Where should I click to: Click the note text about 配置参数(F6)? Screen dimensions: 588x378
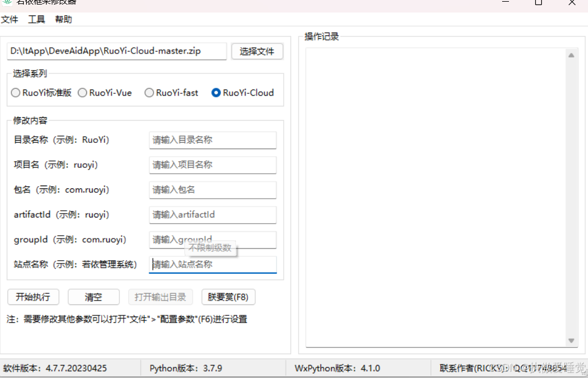[127, 319]
